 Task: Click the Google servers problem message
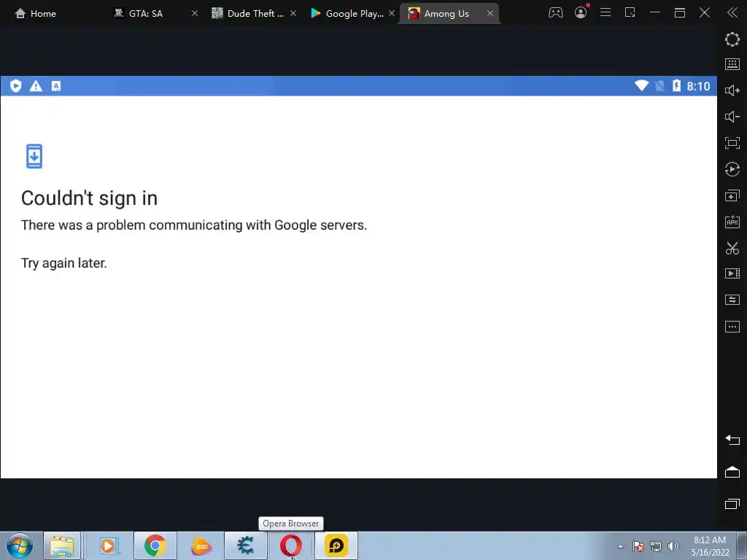click(194, 225)
